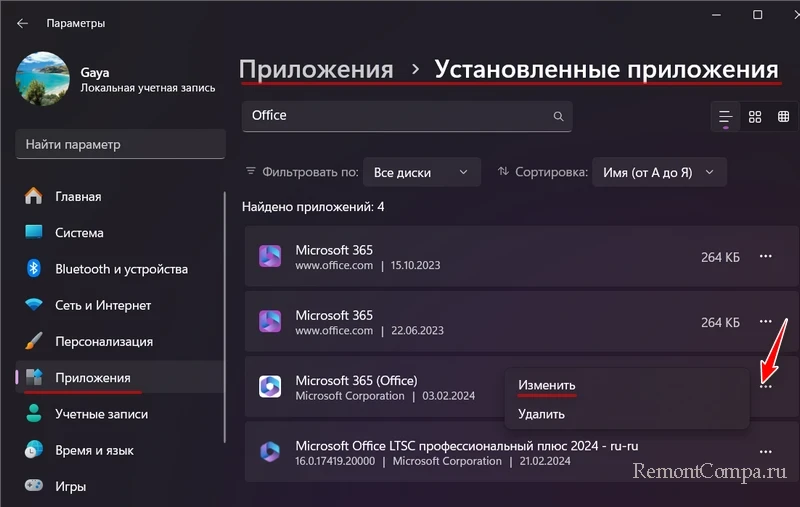
Task: Open more options for Microsoft 365 dated 15.10.2023
Action: click(x=765, y=257)
